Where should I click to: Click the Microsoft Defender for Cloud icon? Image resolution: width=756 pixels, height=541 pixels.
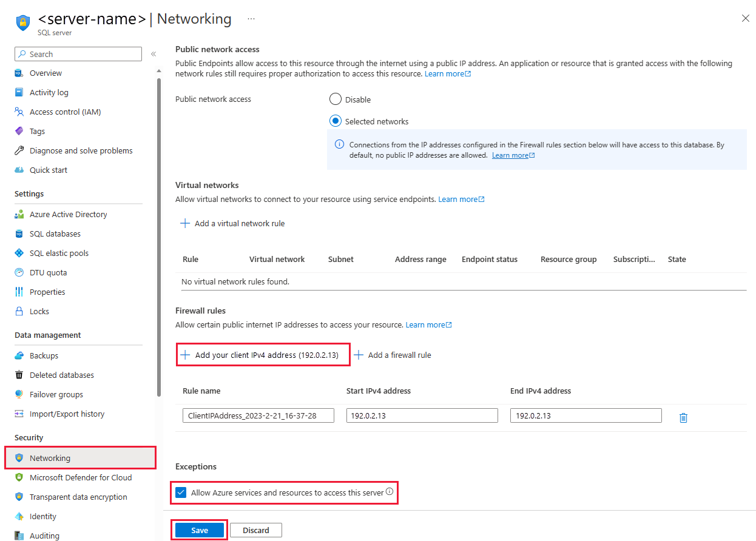click(19, 477)
